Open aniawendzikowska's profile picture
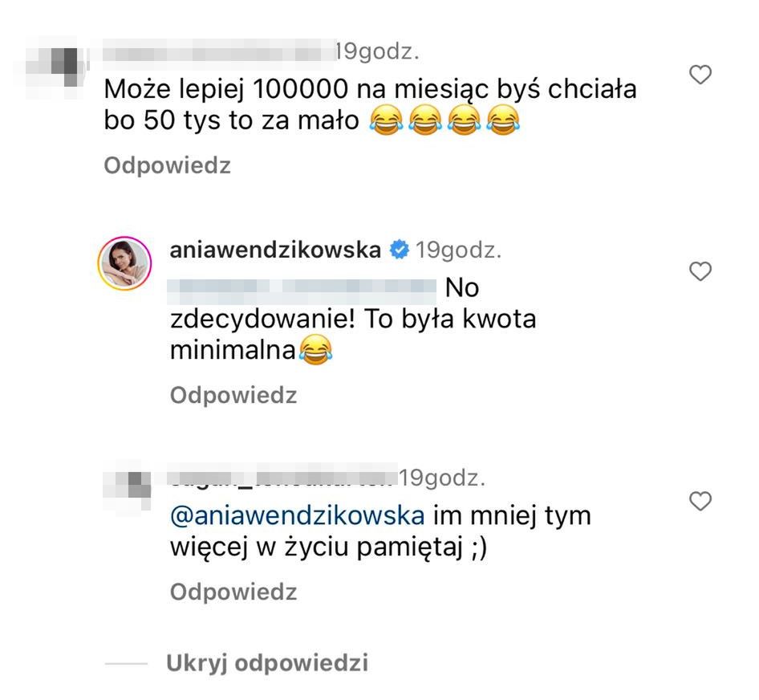This screenshot has width=759, height=700. [125, 262]
